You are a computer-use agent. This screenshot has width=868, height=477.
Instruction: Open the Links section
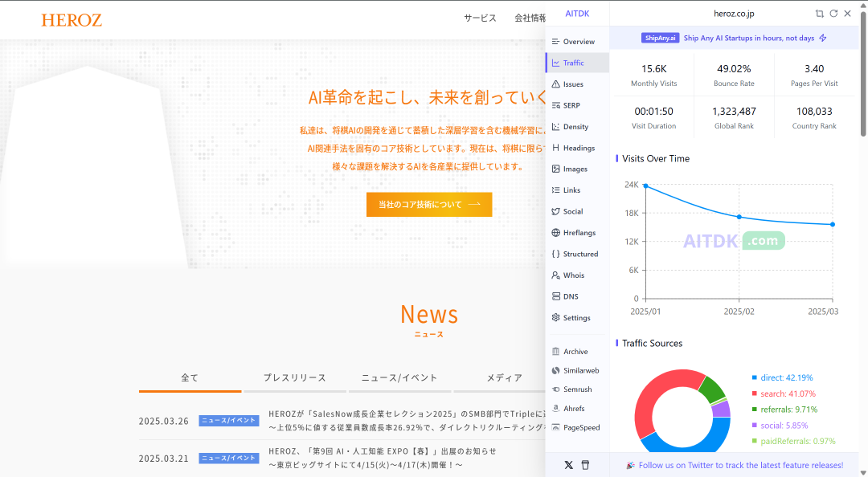pos(577,190)
